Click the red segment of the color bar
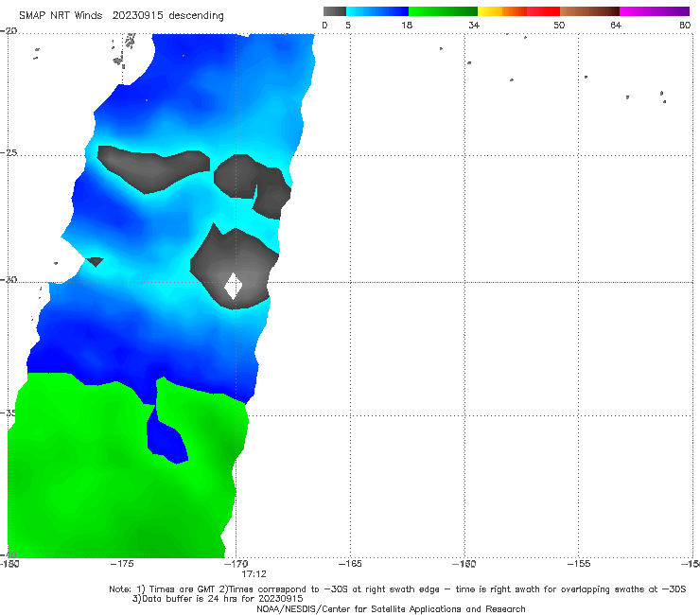The image size is (700, 615). pos(543,11)
